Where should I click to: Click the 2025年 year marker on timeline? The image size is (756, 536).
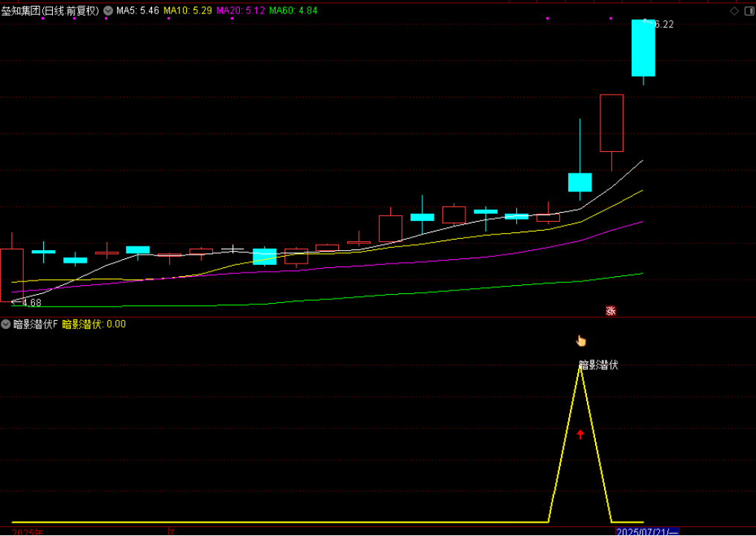tap(28, 532)
